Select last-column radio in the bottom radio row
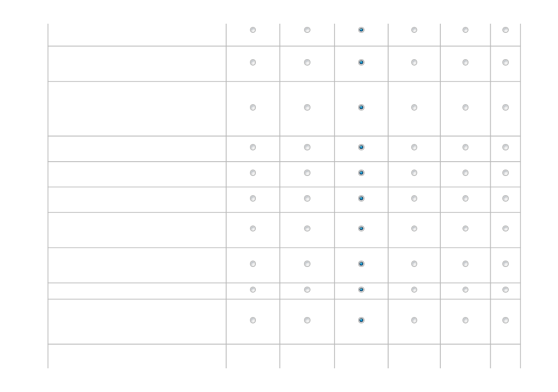The height and width of the screenshot is (392, 558). point(505,320)
